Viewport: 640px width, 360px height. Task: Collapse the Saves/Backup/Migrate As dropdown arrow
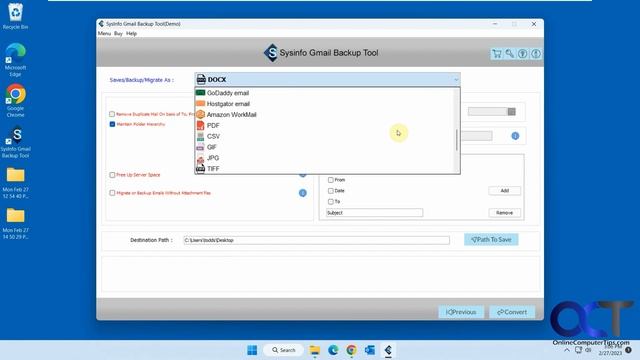point(456,80)
